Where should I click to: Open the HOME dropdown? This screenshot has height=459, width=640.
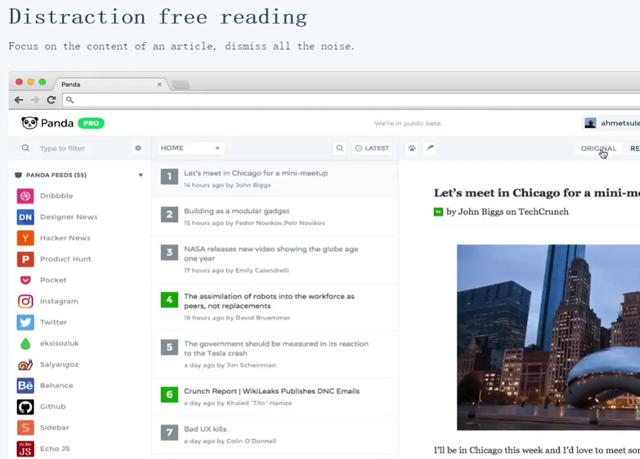(190, 148)
